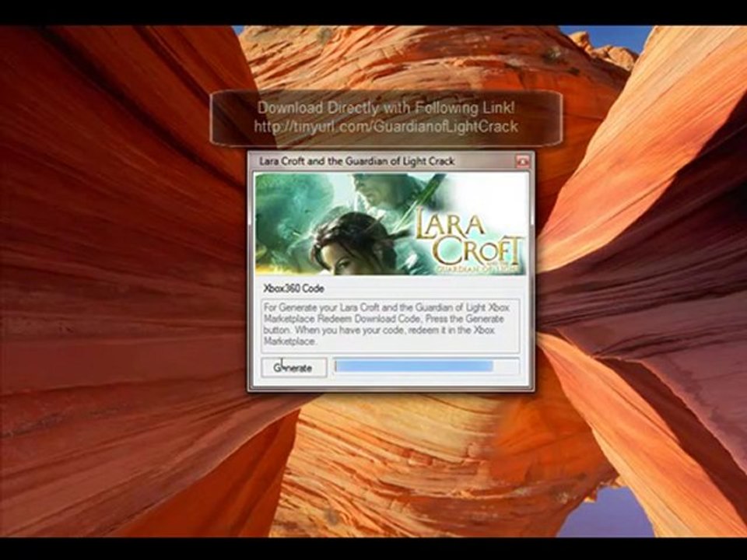
Task: Click the code generation progress bar
Action: [x=426, y=366]
